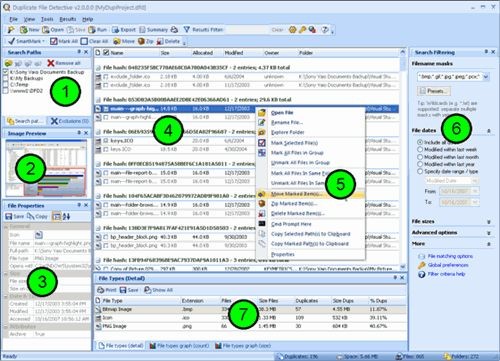This screenshot has width=500, height=361.
Task: Click the Remove all red X icon
Action: coord(51,63)
